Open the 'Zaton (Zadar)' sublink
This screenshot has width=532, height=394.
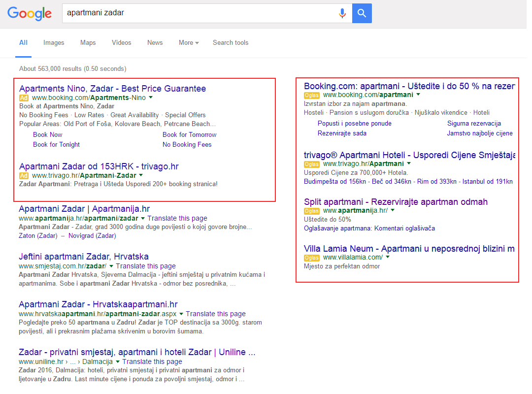tap(38, 236)
